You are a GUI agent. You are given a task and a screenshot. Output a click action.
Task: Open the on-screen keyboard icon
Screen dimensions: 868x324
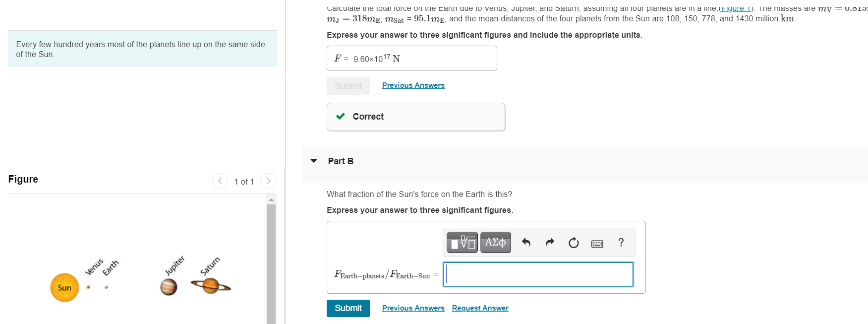(x=597, y=243)
